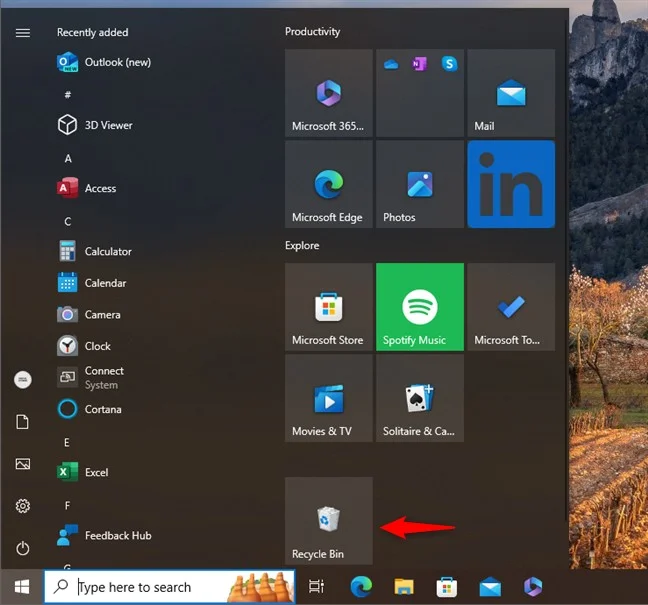Open the Recycle Bin tile
648x605 pixels.
tap(329, 521)
